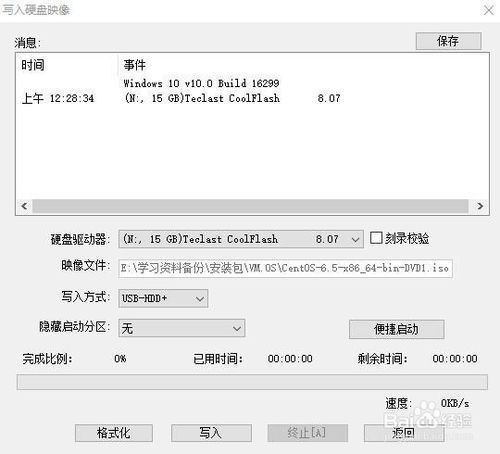500x454 pixels.
Task: Expand the 写入方式 USB-HDD+ dropdown
Action: [163, 298]
